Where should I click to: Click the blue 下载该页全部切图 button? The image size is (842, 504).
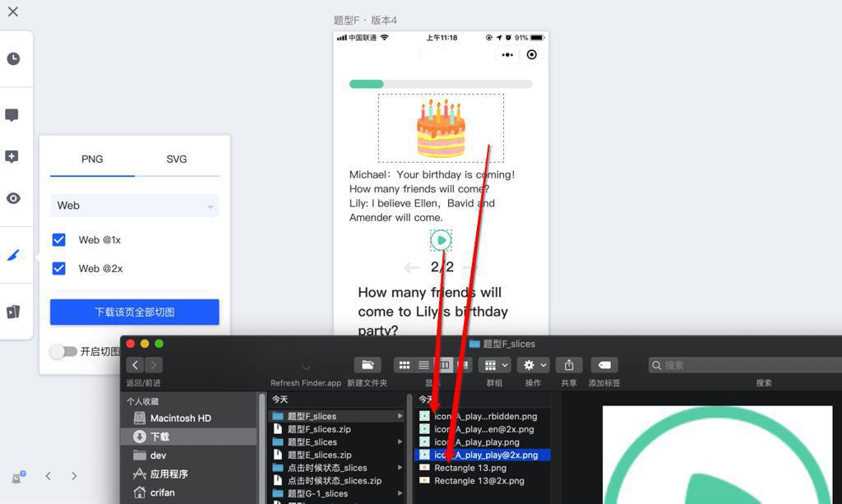point(135,312)
